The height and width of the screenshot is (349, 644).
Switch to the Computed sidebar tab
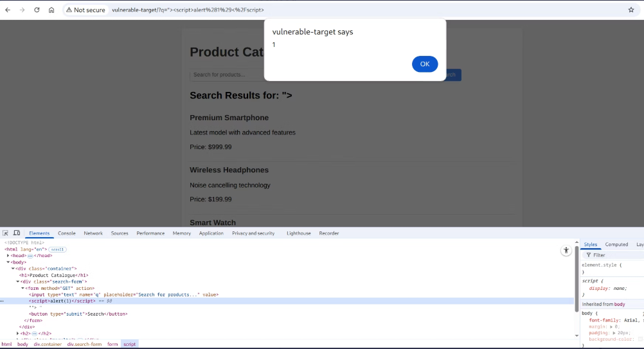[x=616, y=244]
